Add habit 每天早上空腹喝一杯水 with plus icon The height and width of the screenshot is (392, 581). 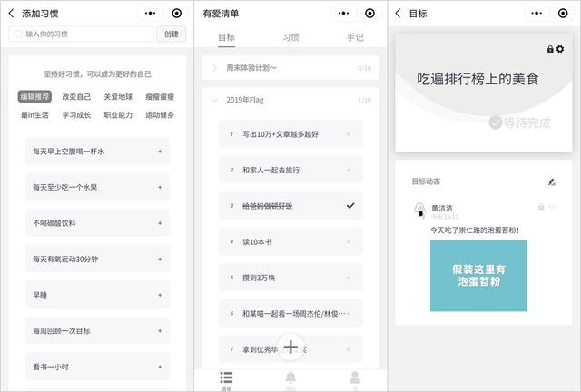160,152
